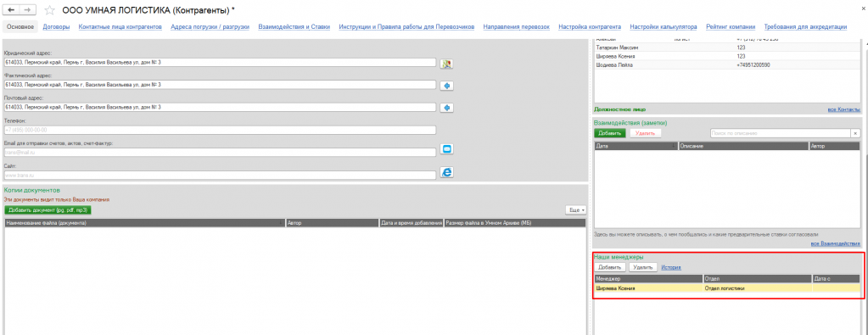
Task: Click into the Телефон input field
Action: (x=220, y=130)
